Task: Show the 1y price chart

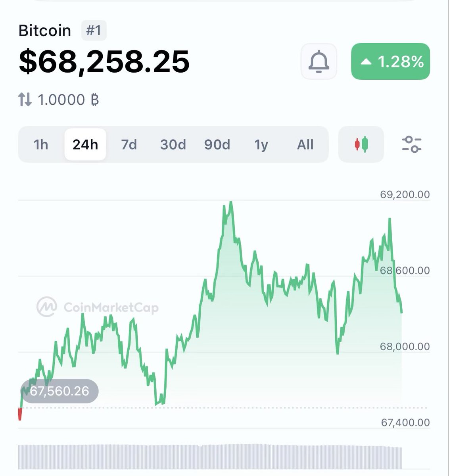Action: 261,145
